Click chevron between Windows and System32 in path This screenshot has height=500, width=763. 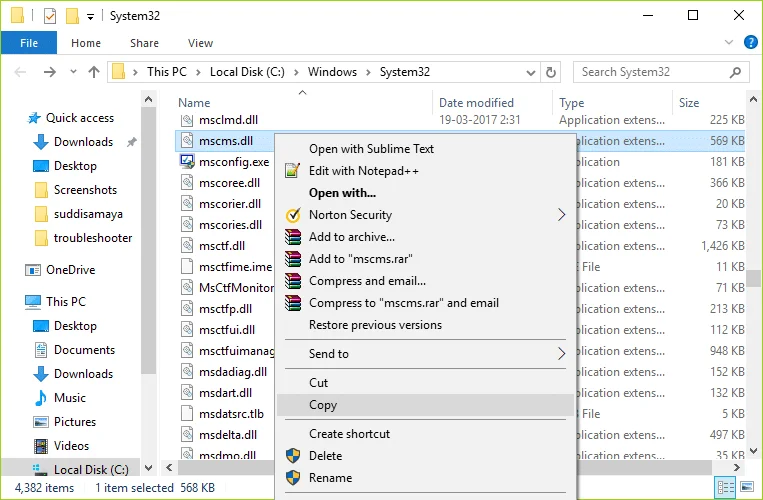pos(368,73)
